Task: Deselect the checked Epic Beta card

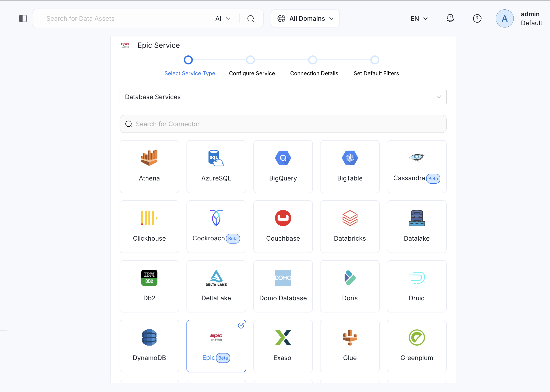Action: pos(216,346)
